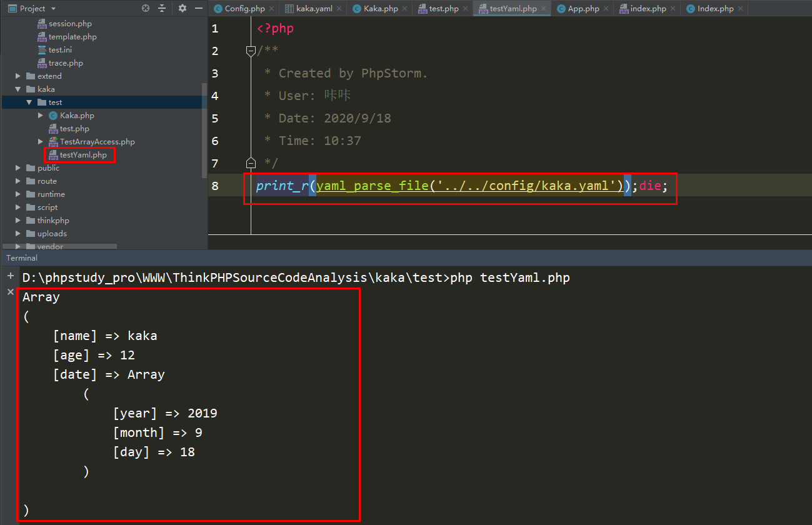Viewport: 812px width, 525px height.
Task: Click the Terminal panel title
Action: [22, 257]
